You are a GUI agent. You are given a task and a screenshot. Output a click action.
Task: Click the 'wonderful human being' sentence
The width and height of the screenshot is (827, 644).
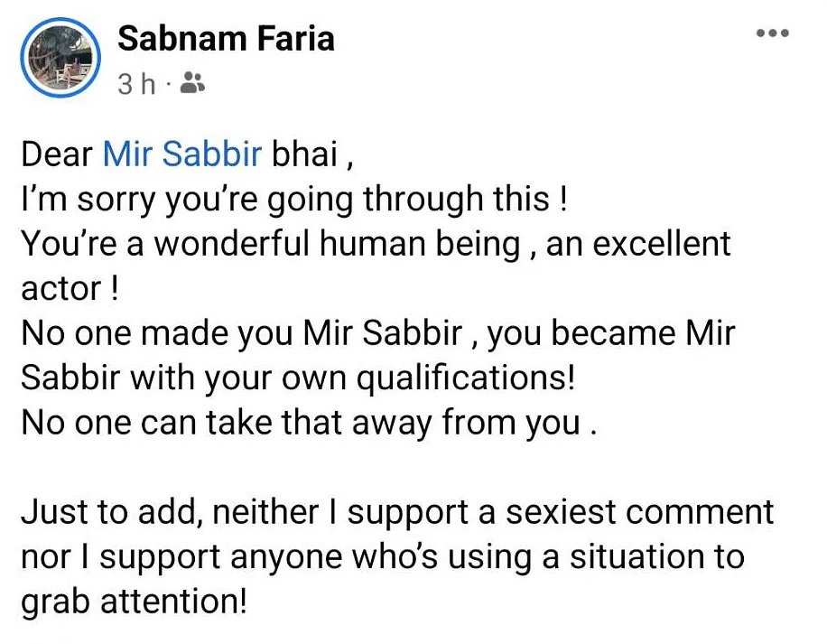[x=376, y=245]
